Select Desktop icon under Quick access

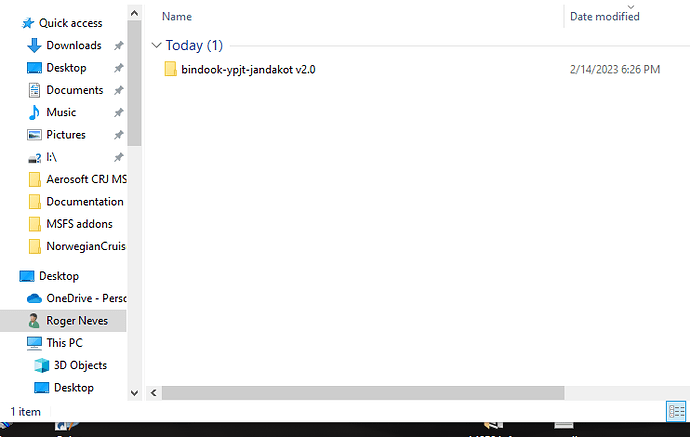pos(34,68)
